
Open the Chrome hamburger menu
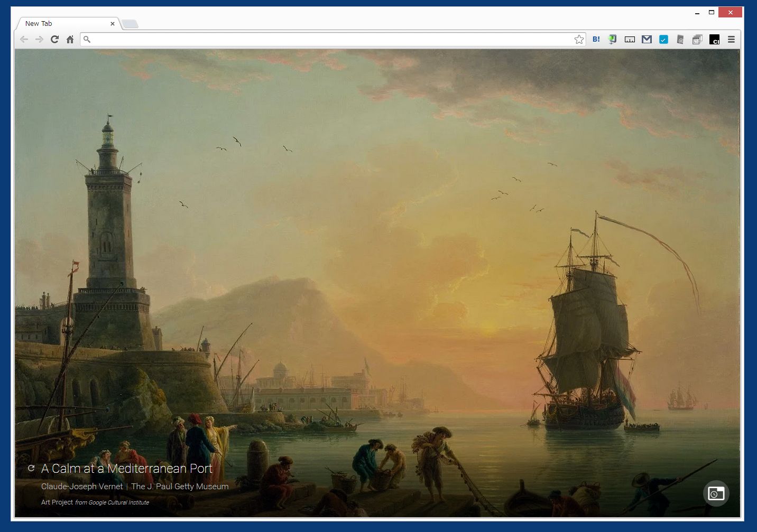(x=731, y=39)
